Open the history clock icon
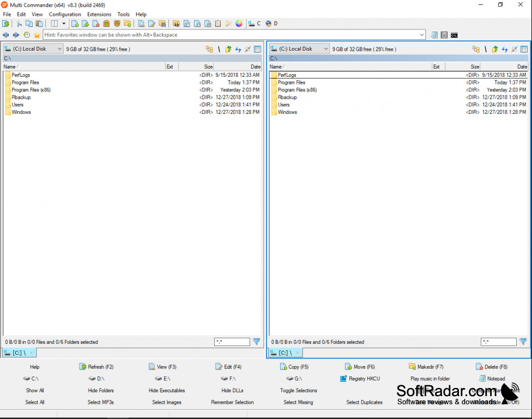 (x=27, y=35)
